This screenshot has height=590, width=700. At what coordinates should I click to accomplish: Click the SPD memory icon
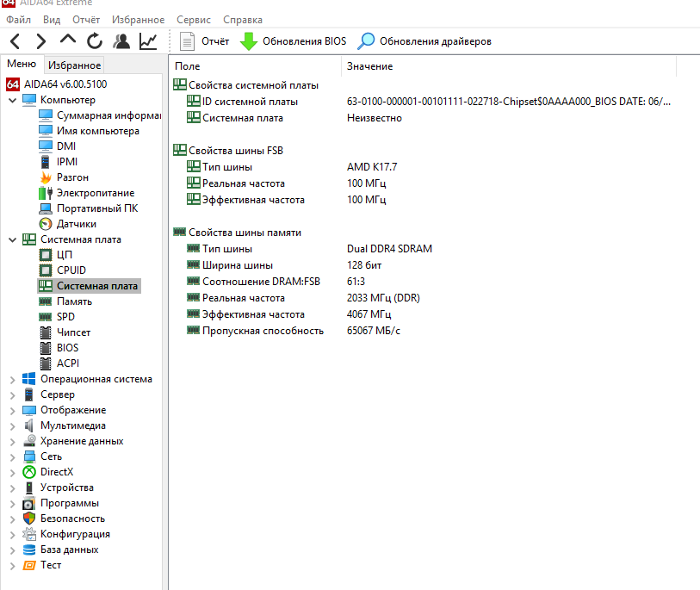point(46,317)
